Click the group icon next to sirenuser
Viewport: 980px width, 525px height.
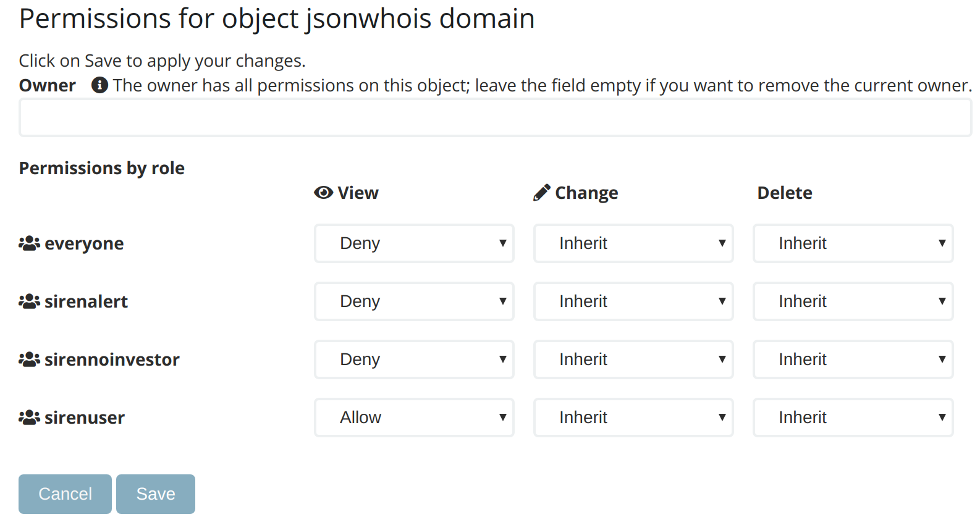(29, 418)
